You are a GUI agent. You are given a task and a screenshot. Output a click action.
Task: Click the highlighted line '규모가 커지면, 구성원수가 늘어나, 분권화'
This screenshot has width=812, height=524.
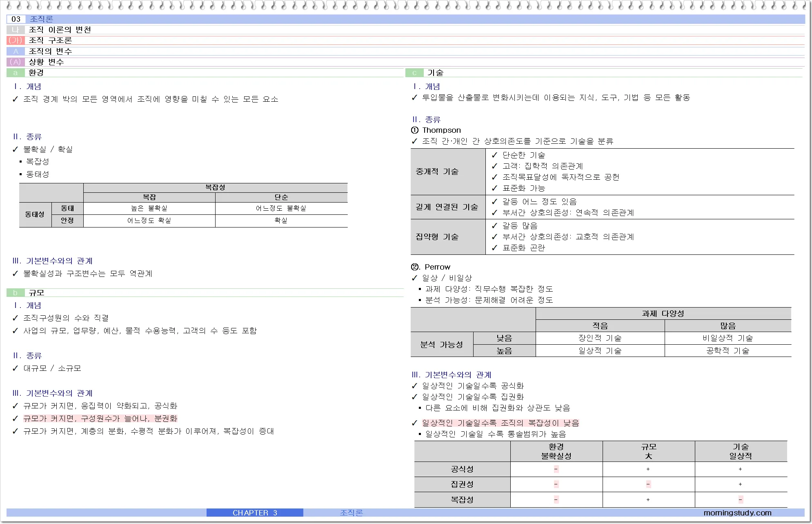100,419
